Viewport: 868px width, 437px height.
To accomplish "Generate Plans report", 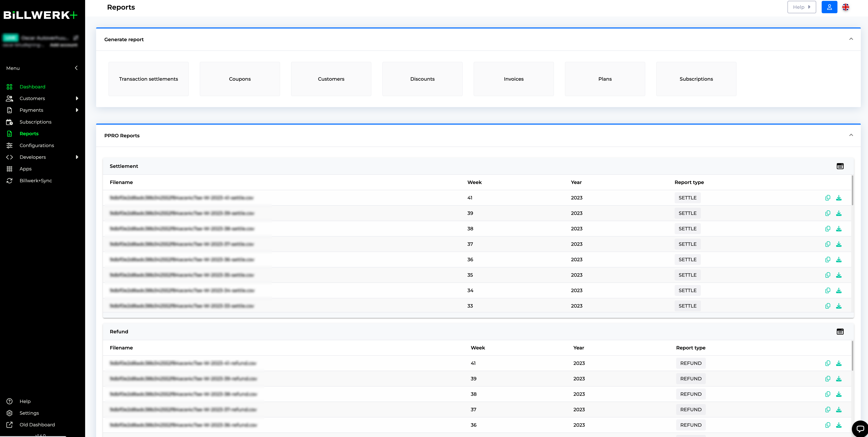I will pyautogui.click(x=605, y=79).
